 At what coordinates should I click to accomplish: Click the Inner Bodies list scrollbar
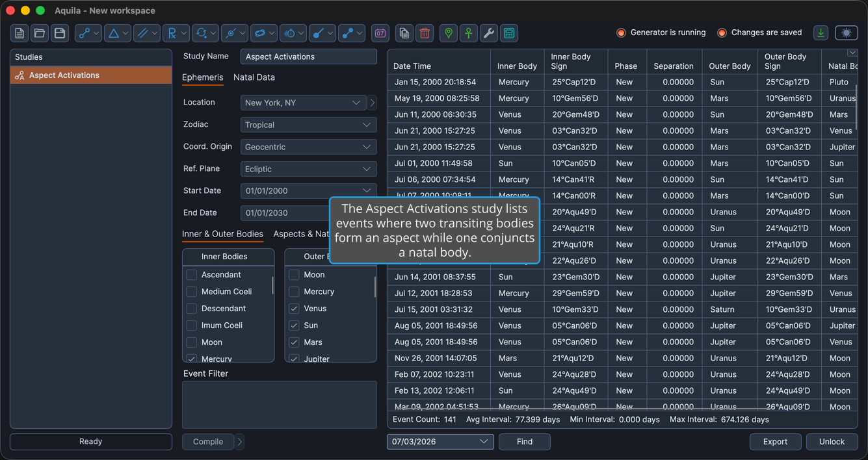click(272, 285)
